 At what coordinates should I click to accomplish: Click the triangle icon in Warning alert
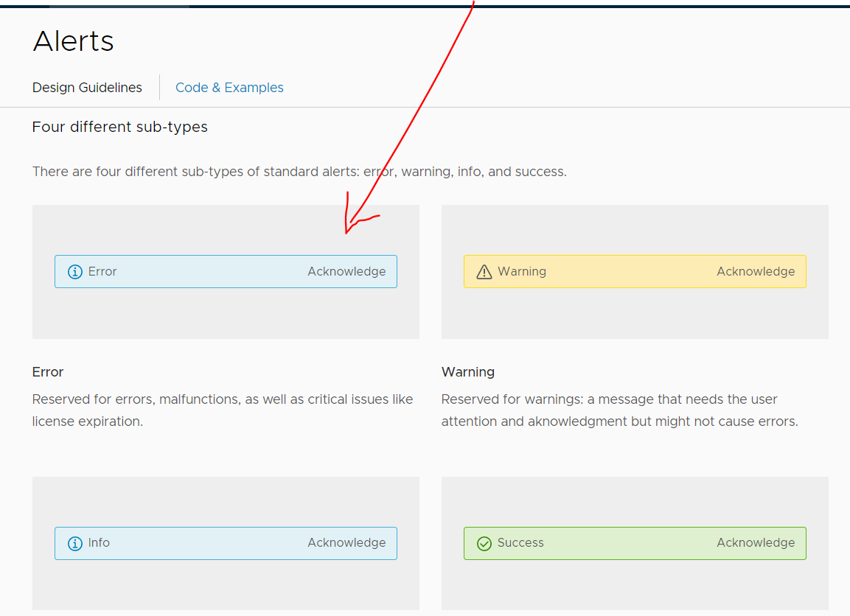point(484,271)
